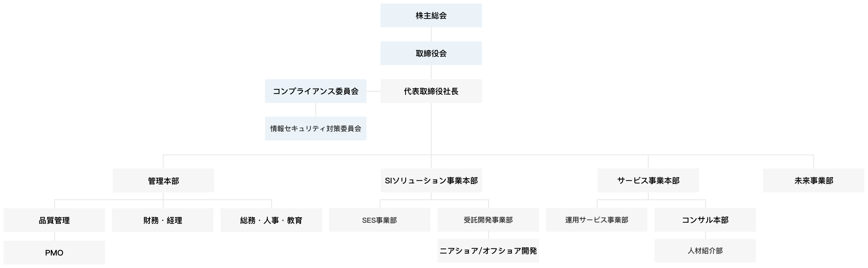Click the コンサル本部 box

705,220
